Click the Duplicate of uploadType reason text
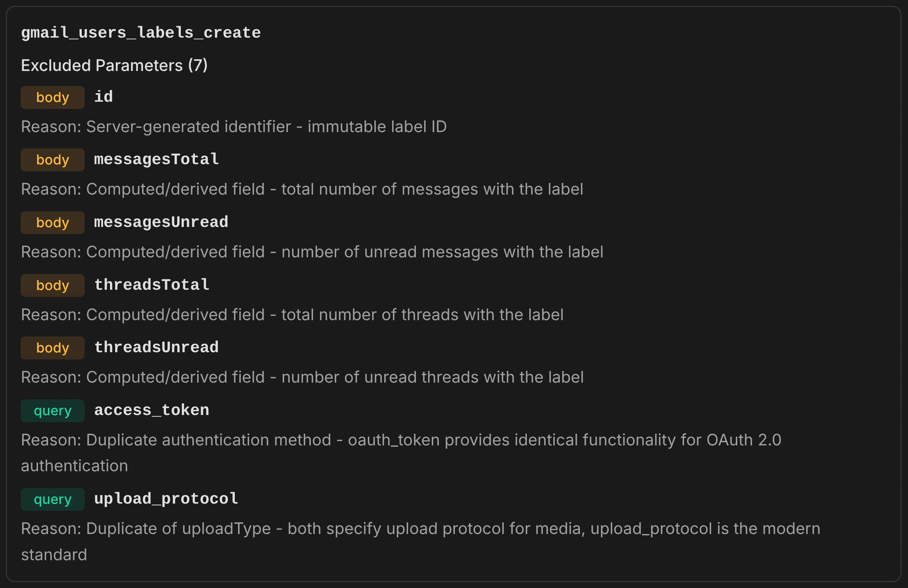908x588 pixels. tap(420, 529)
